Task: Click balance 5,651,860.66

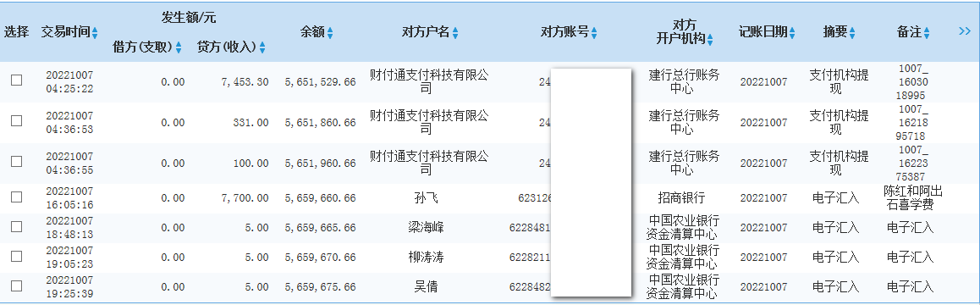Action: [x=321, y=123]
